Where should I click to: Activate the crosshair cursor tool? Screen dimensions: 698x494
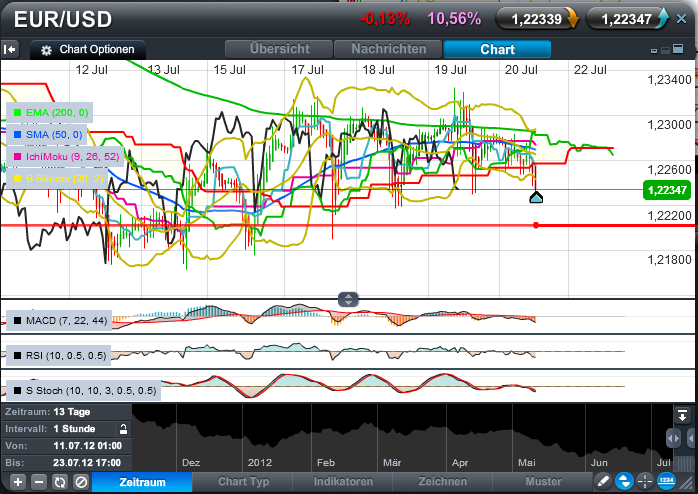pyautogui.click(x=645, y=482)
